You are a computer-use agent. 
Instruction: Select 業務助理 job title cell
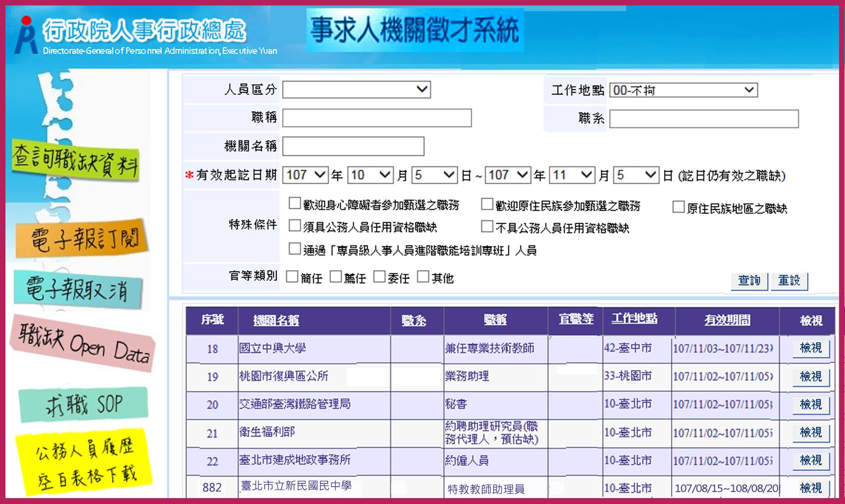click(496, 377)
